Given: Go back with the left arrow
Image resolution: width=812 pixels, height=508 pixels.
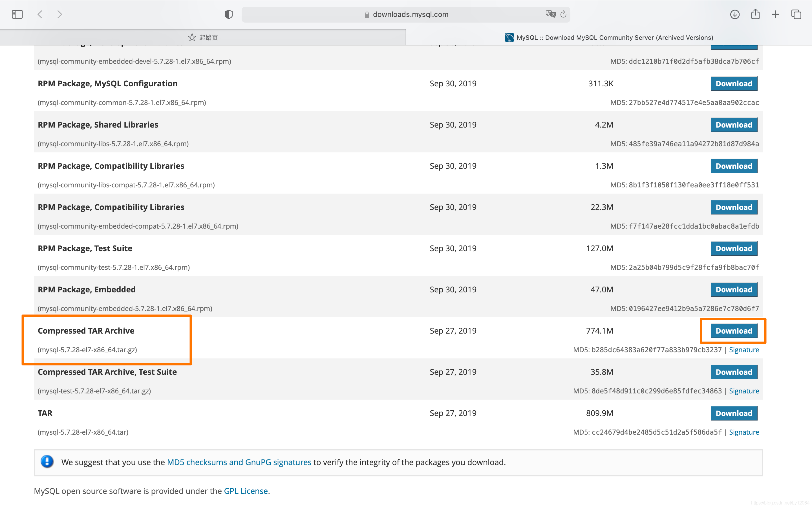Looking at the screenshot, I should pyautogui.click(x=40, y=14).
